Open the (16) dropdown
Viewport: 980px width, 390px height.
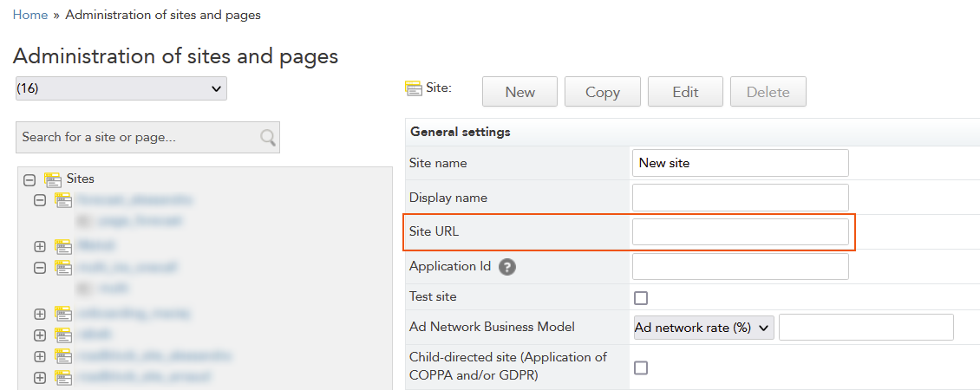click(x=121, y=88)
